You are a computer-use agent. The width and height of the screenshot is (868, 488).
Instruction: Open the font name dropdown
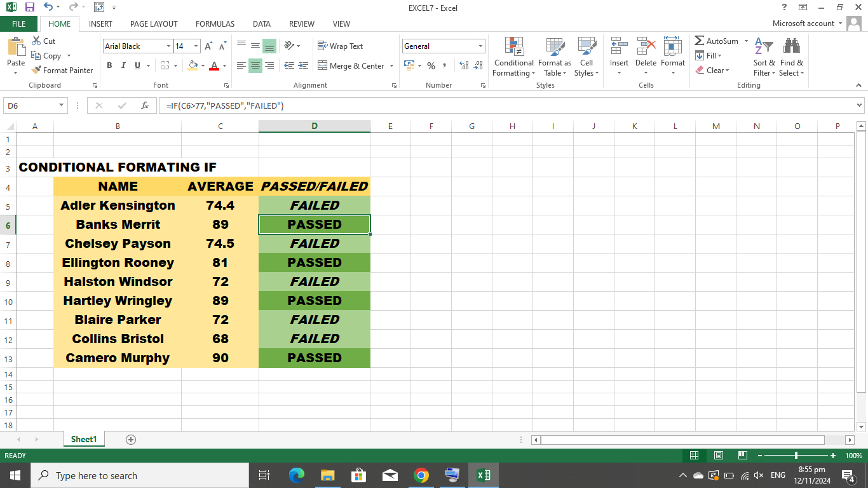coord(168,46)
